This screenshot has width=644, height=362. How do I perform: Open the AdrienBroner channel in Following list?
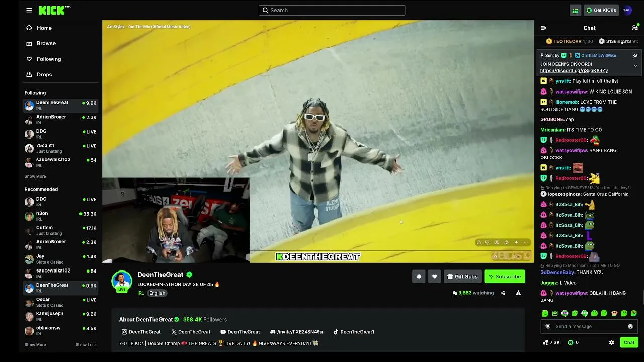(60, 120)
